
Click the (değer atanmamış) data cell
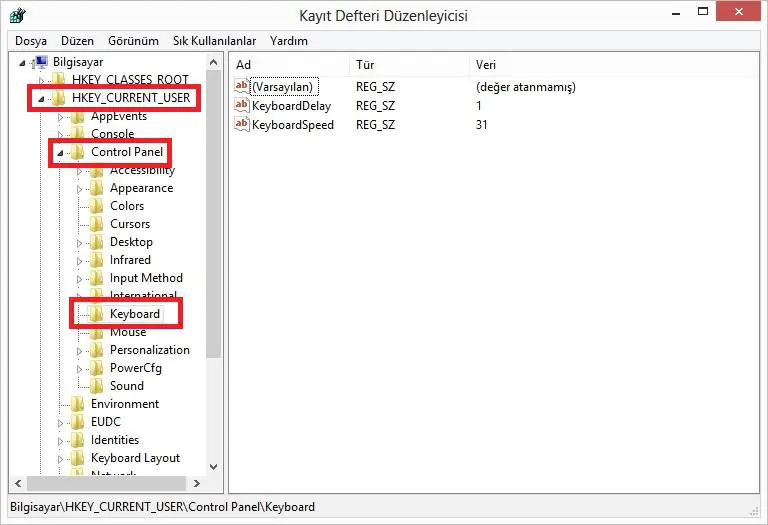coord(526,87)
